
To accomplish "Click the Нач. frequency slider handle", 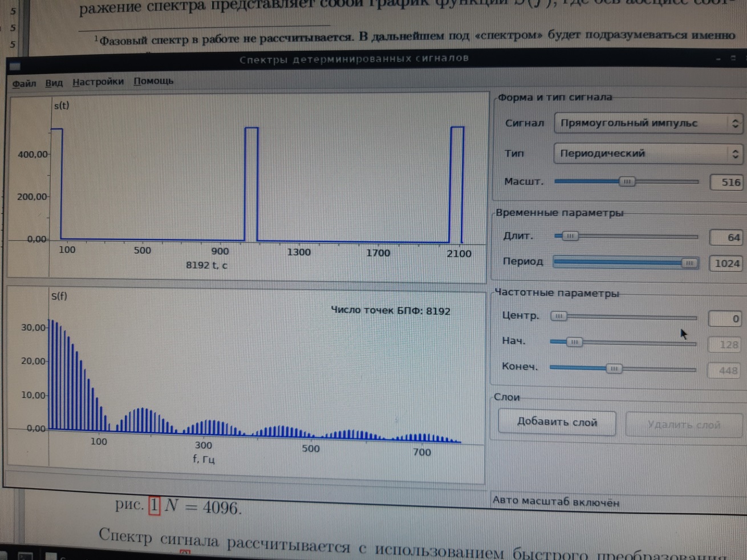I will pos(574,342).
